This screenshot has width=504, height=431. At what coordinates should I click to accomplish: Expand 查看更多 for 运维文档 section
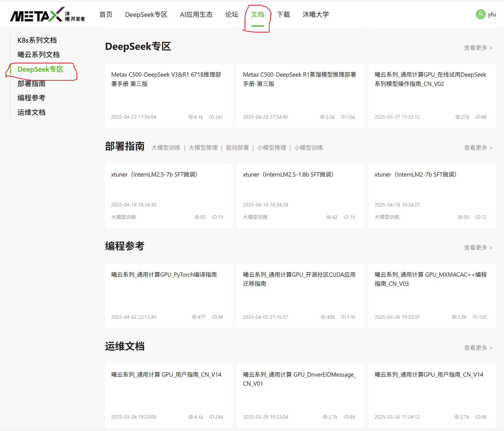pos(478,348)
